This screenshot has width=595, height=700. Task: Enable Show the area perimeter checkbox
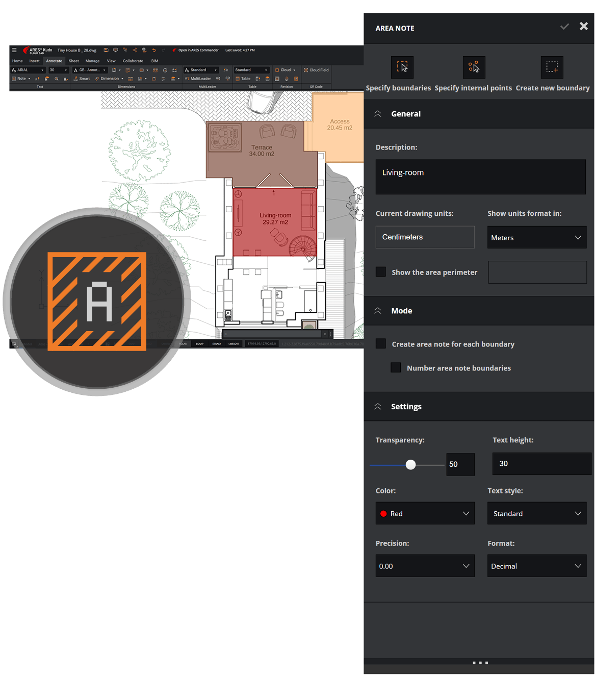coord(381,272)
